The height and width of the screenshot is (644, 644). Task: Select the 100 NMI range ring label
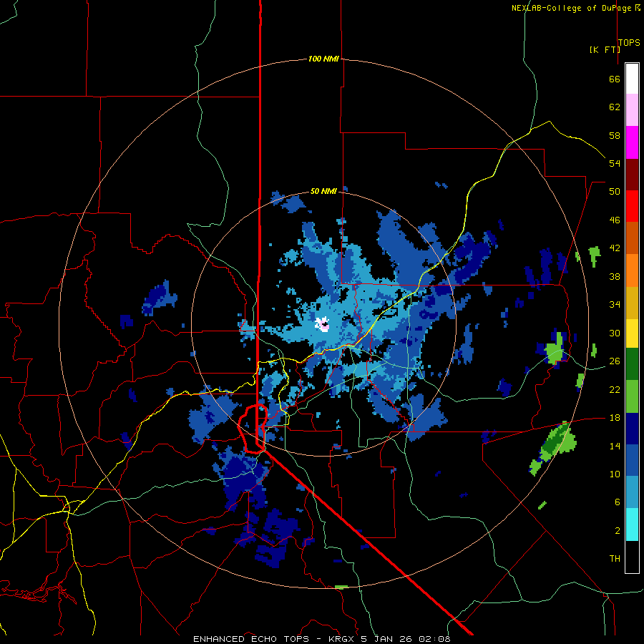pyautogui.click(x=323, y=59)
